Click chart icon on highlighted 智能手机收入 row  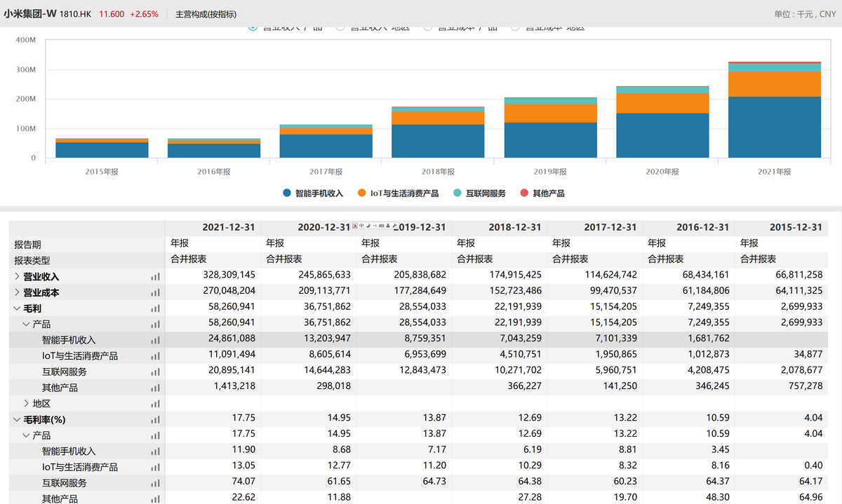155,340
